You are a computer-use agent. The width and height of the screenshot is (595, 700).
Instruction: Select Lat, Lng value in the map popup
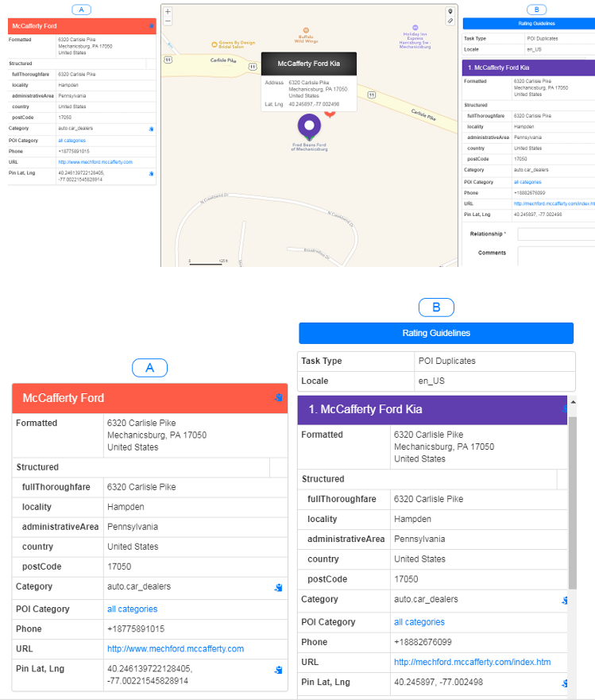[x=314, y=104]
